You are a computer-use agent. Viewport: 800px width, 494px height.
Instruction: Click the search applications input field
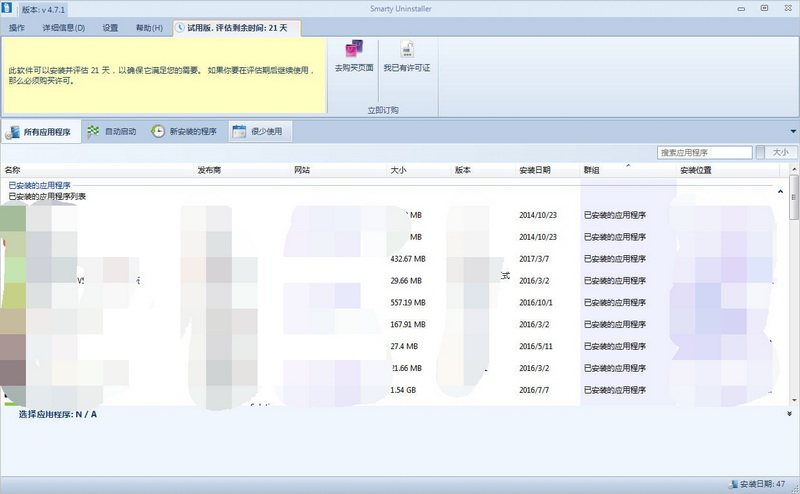[x=705, y=152]
